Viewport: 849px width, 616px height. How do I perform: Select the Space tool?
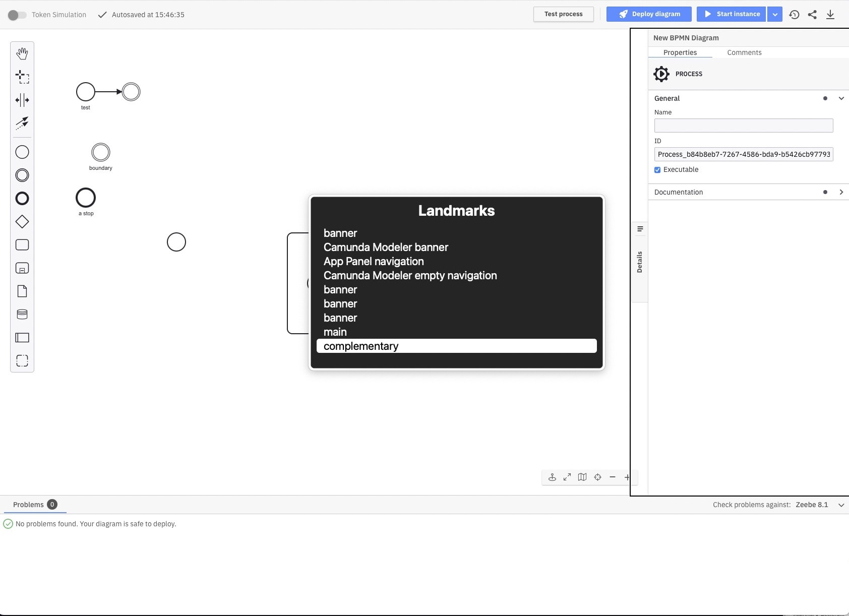22,100
